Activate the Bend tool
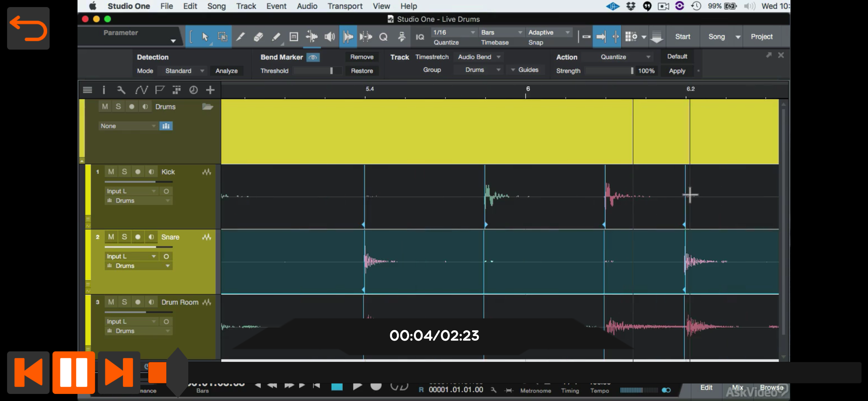Viewport: 868px width, 401px height. [x=312, y=37]
